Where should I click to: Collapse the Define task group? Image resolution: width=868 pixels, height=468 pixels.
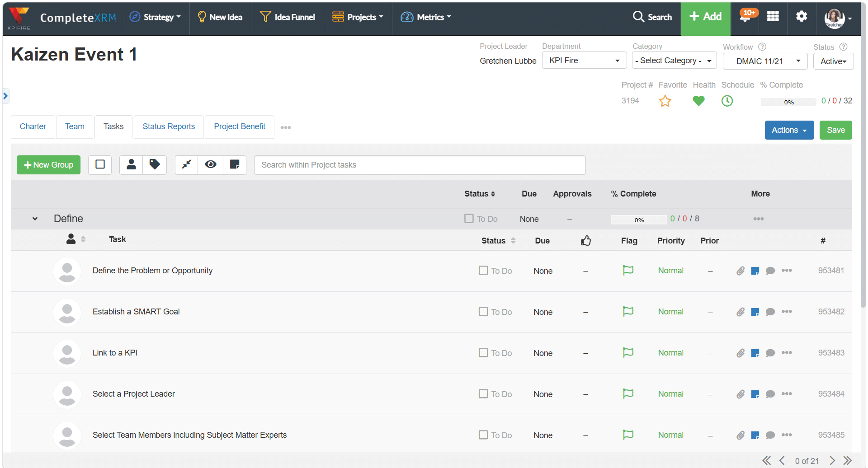[x=35, y=219]
